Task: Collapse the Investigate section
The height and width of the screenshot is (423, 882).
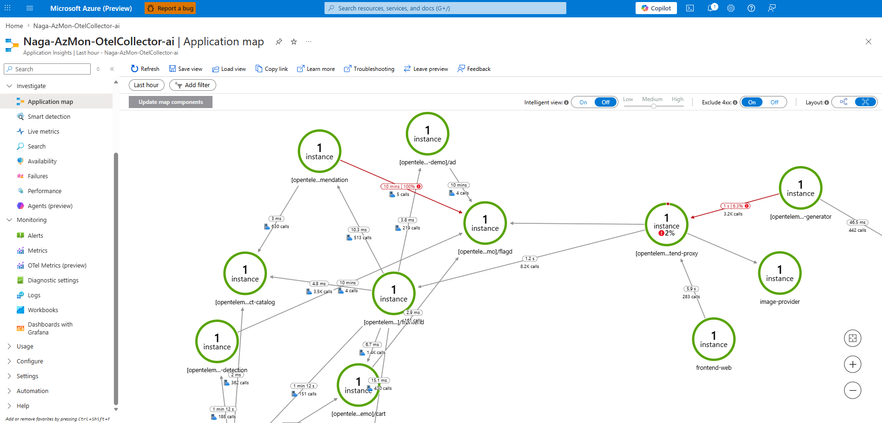Action: click(x=9, y=86)
